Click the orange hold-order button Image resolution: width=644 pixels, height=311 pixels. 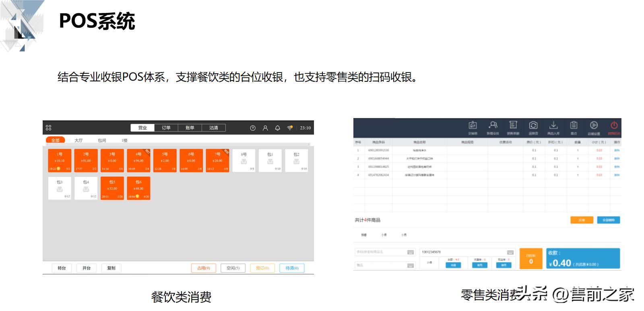(x=582, y=220)
